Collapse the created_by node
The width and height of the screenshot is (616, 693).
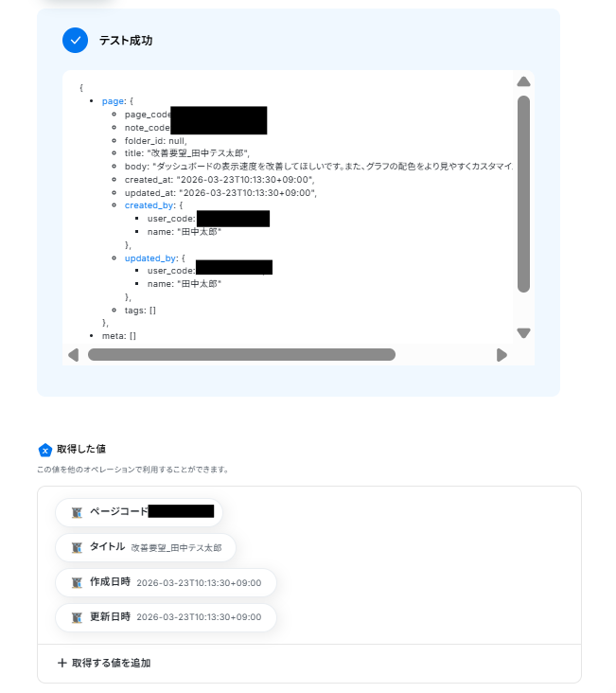pos(149,205)
